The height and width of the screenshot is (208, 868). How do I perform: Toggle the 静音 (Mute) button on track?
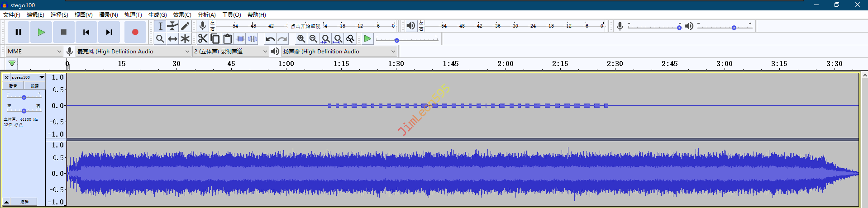coord(13,85)
